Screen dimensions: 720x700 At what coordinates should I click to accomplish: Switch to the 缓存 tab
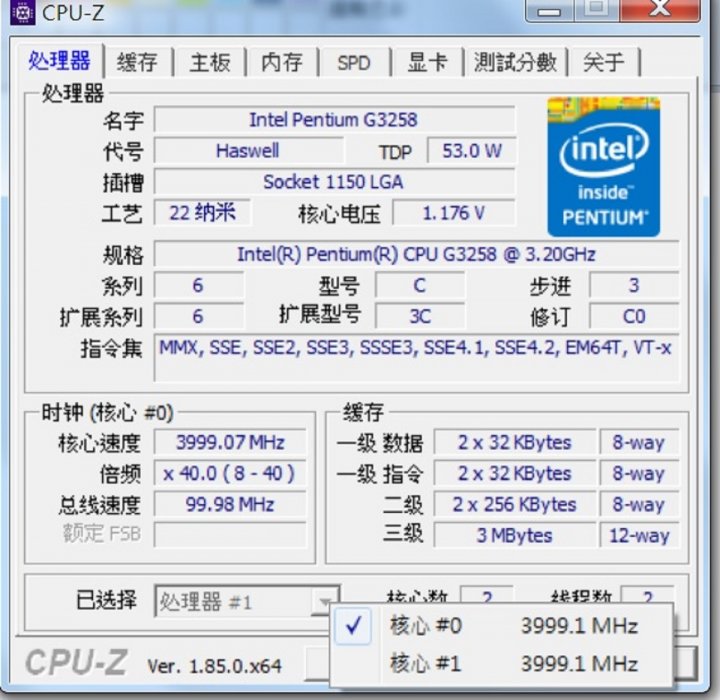point(138,62)
